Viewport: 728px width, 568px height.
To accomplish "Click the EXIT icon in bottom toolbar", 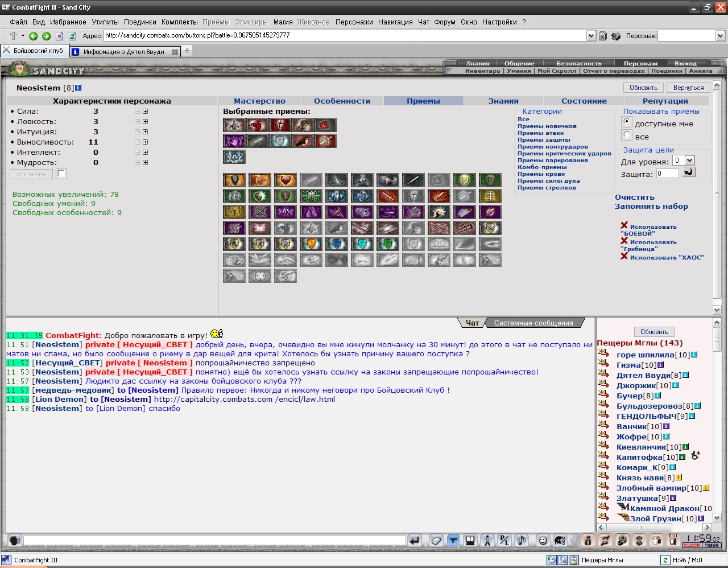I will 673,540.
